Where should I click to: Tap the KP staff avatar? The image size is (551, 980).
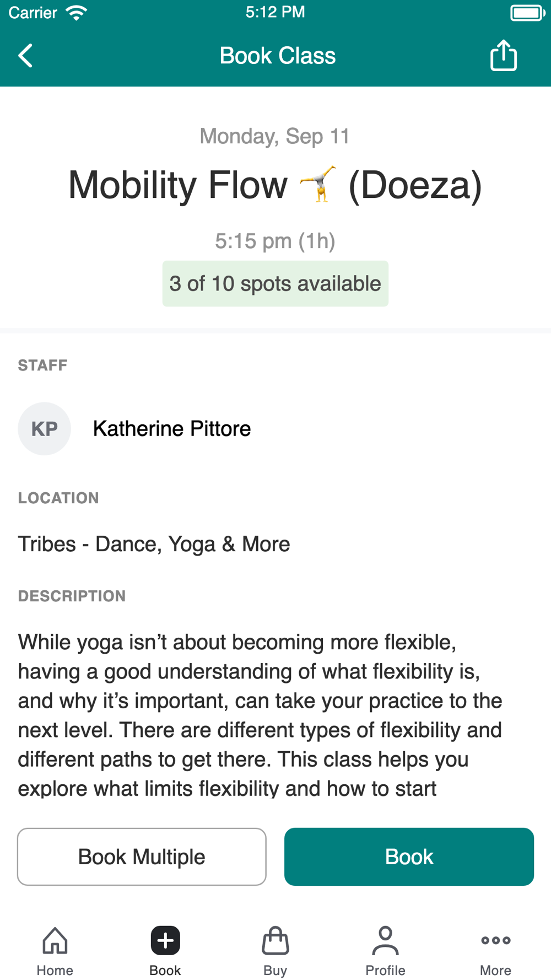(45, 429)
